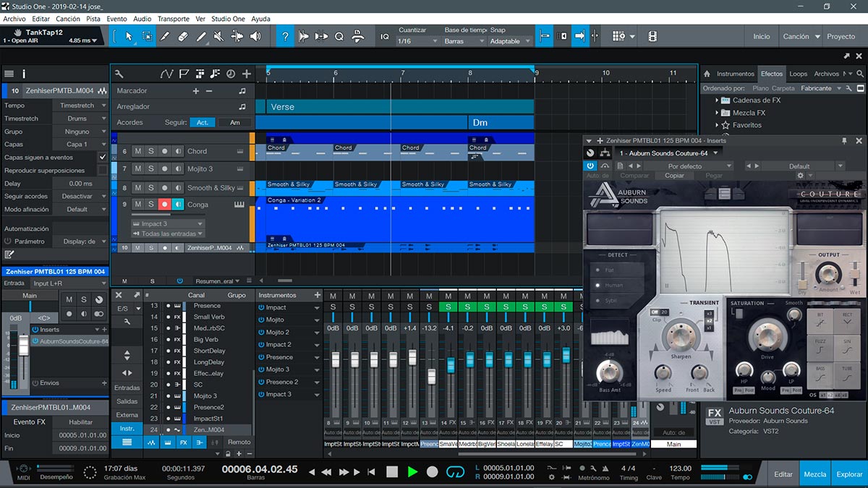The height and width of the screenshot is (488, 868).
Task: Select the Eraser tool
Action: click(182, 36)
